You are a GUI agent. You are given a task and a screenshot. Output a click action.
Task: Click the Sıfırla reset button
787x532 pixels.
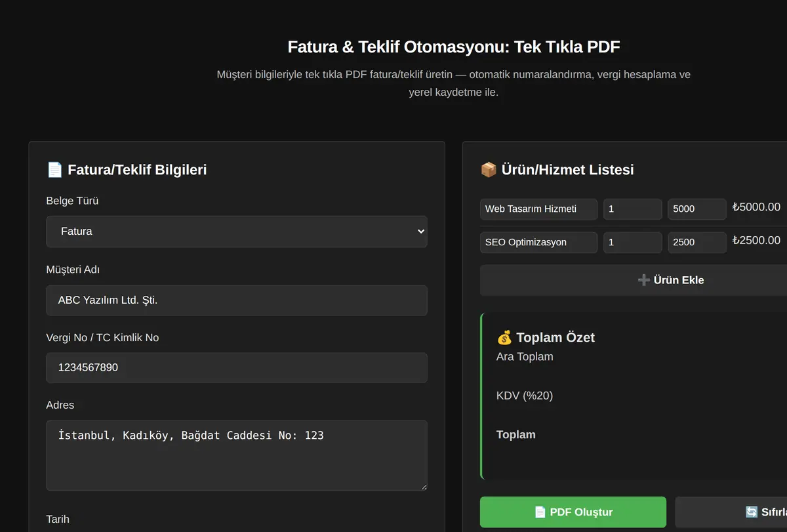731,512
